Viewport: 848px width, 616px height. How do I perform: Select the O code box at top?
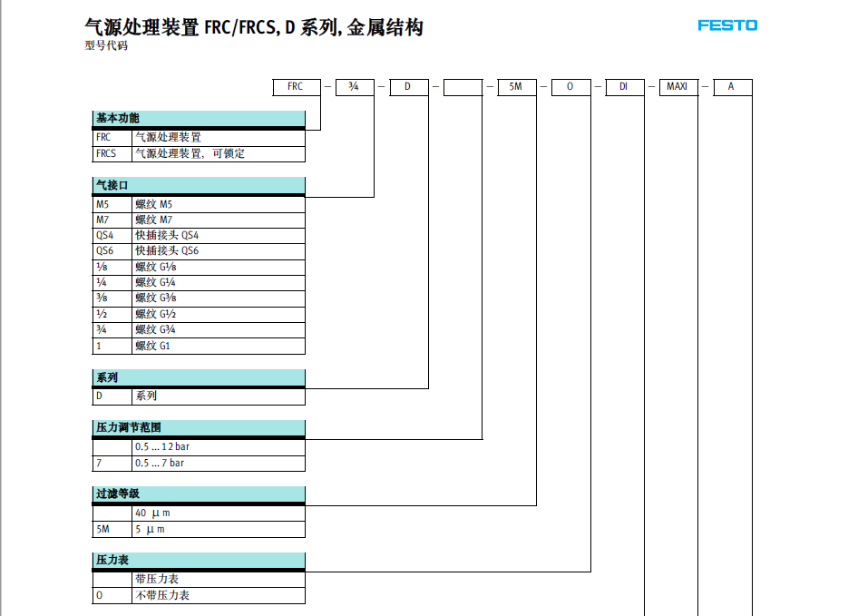point(571,87)
